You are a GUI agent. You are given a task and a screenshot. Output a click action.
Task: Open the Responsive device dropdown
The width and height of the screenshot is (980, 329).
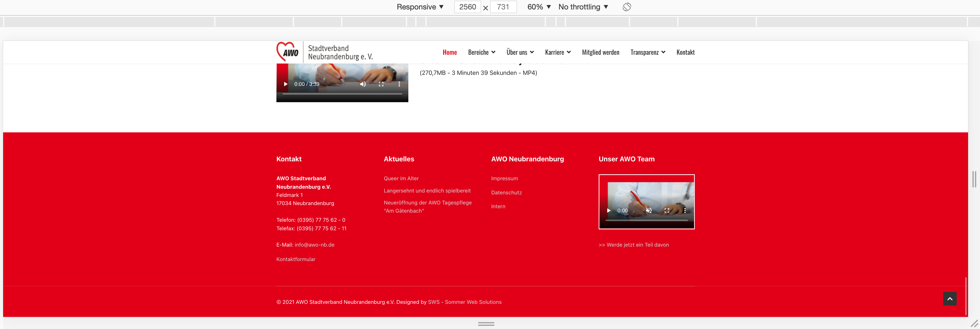pos(420,7)
